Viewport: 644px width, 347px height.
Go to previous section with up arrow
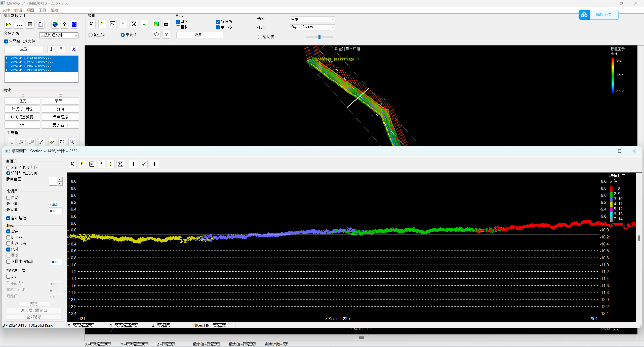pyautogui.click(x=133, y=164)
